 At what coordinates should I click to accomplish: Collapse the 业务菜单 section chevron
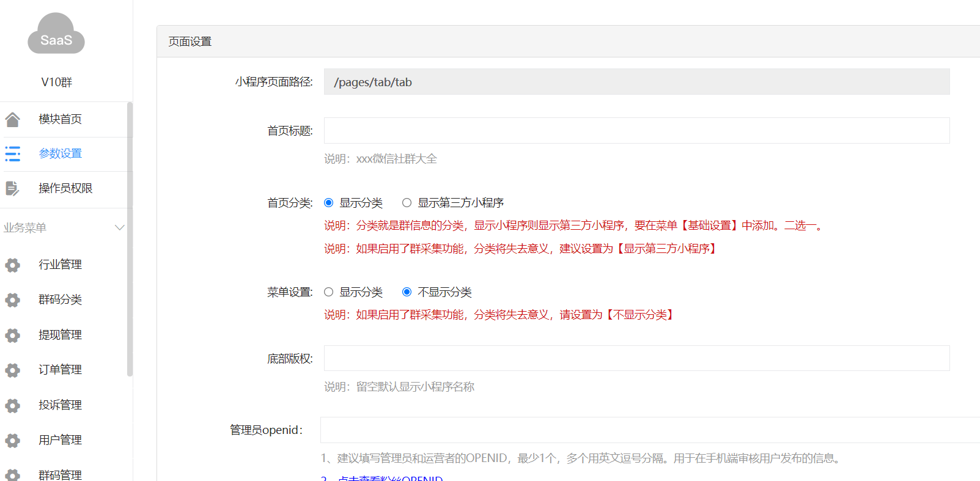[119, 228]
